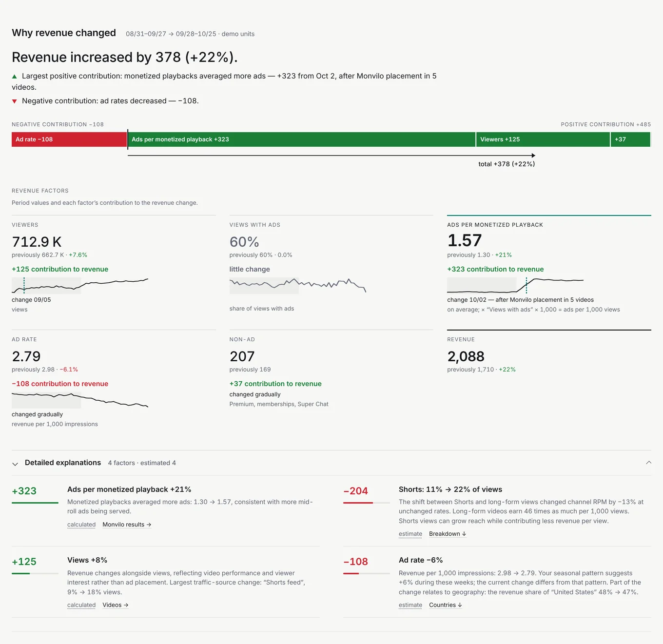Click '4 factors · estimated 4' summary text

pos(142,463)
